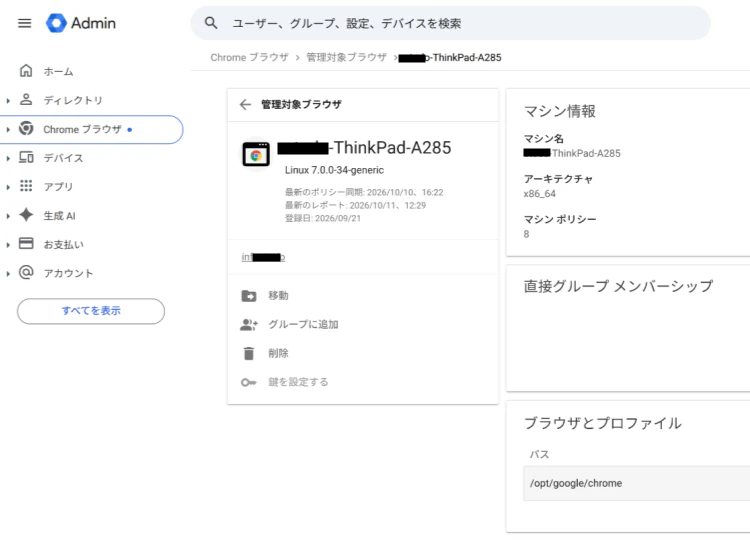Image resolution: width=750 pixels, height=540 pixels.
Task: Click the アカウント at-sign icon
Action: coord(26,272)
